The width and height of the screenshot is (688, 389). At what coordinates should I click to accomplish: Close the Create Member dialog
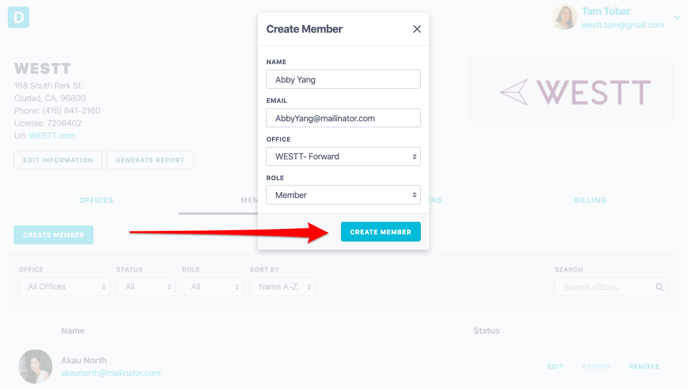click(x=417, y=29)
